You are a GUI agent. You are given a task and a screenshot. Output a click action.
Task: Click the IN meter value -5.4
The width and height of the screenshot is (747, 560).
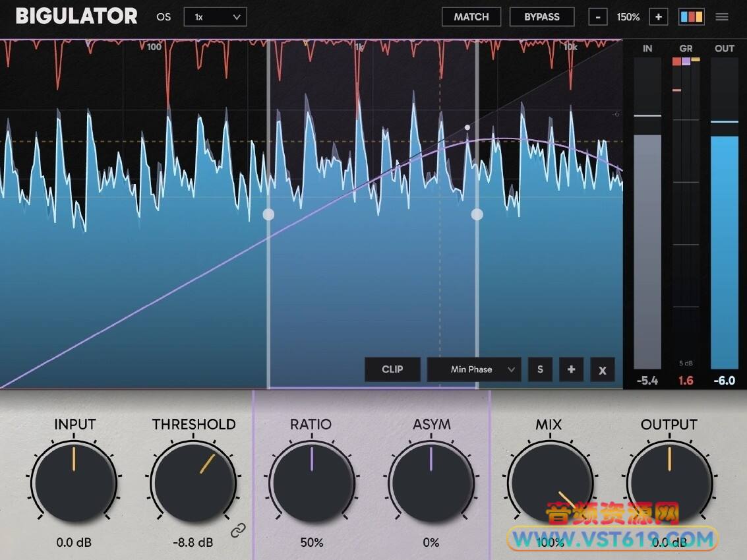pos(647,381)
